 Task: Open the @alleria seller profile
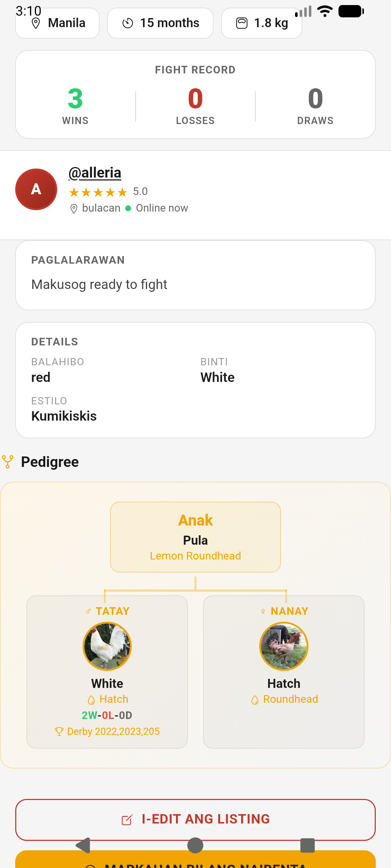(95, 173)
